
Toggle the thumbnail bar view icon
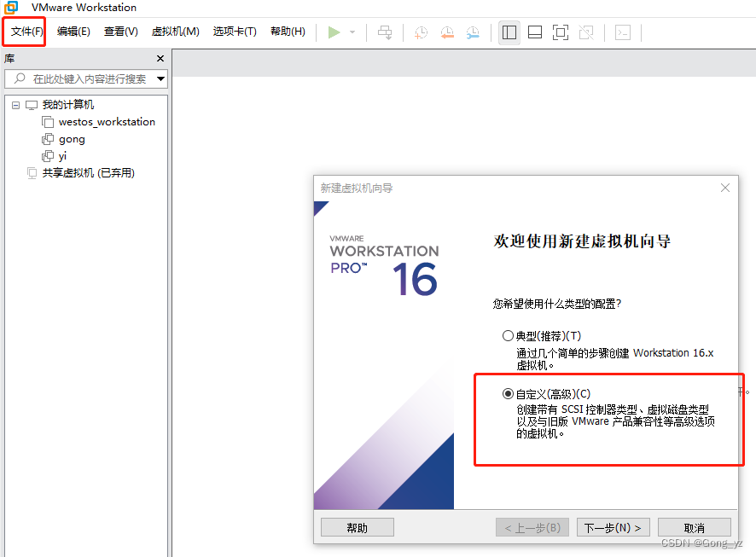click(535, 32)
